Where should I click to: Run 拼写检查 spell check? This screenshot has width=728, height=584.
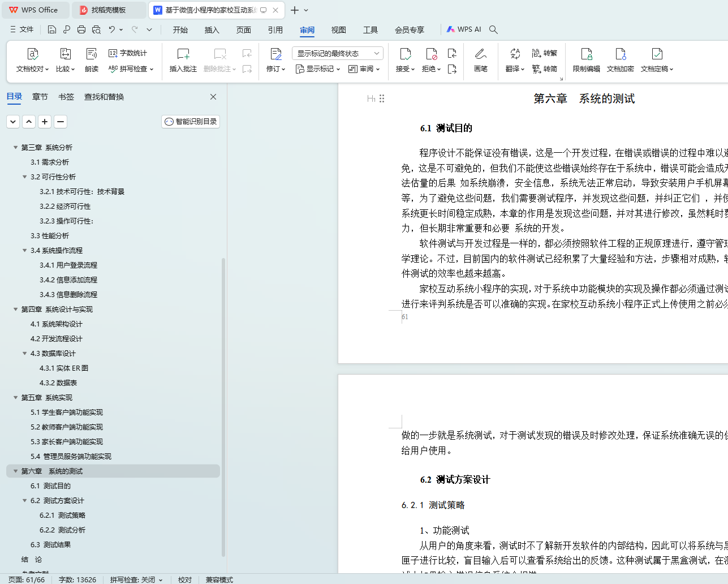pos(131,69)
